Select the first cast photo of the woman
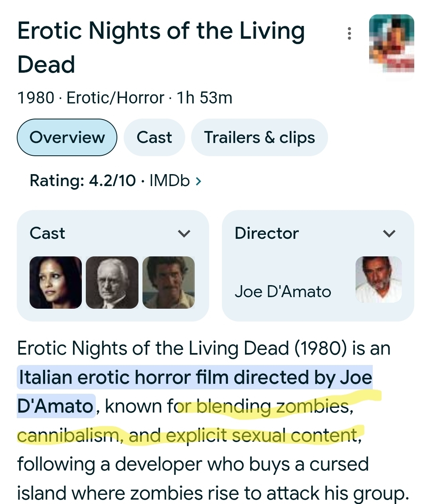 (55, 282)
